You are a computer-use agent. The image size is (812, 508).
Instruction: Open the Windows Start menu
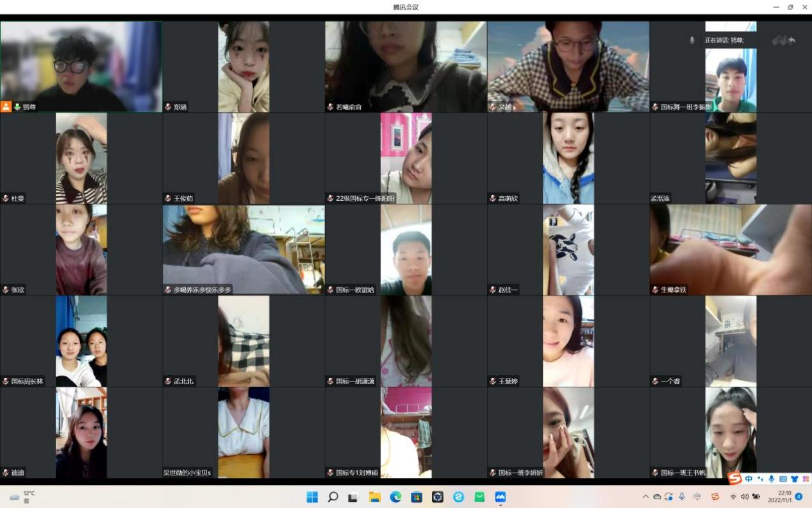click(x=312, y=497)
